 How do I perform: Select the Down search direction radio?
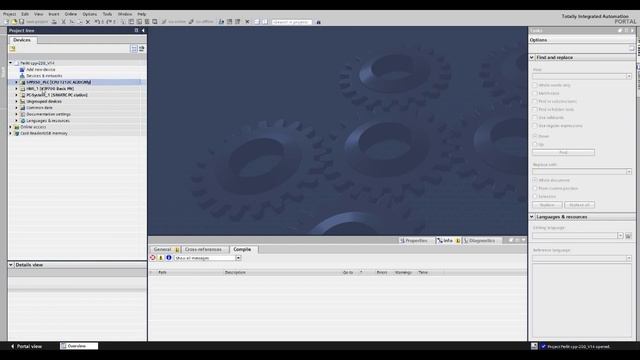coord(535,136)
